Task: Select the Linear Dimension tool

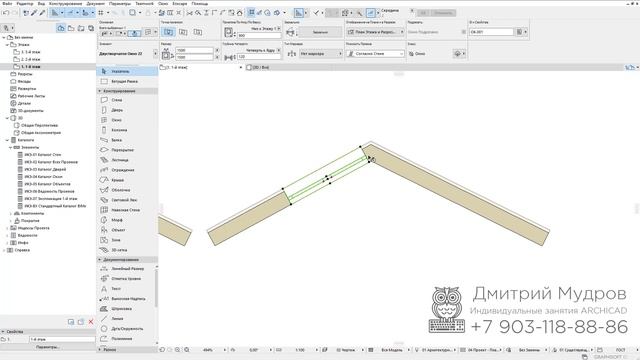Action: point(126,269)
